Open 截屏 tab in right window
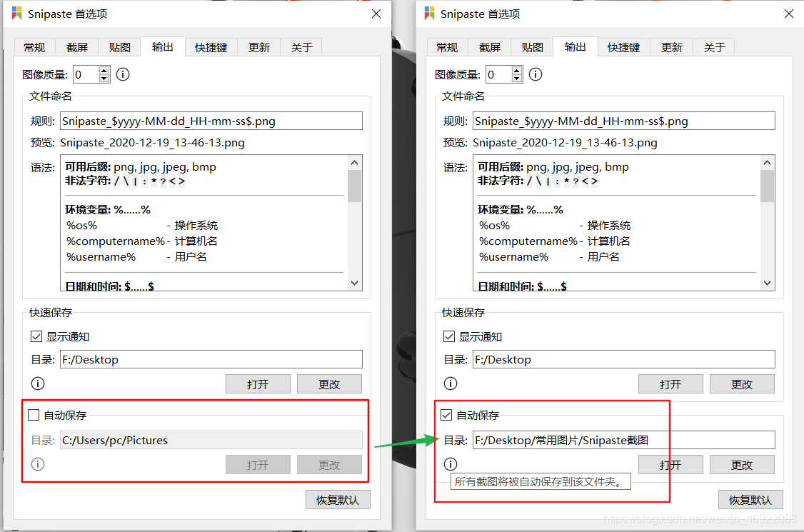 [490, 47]
